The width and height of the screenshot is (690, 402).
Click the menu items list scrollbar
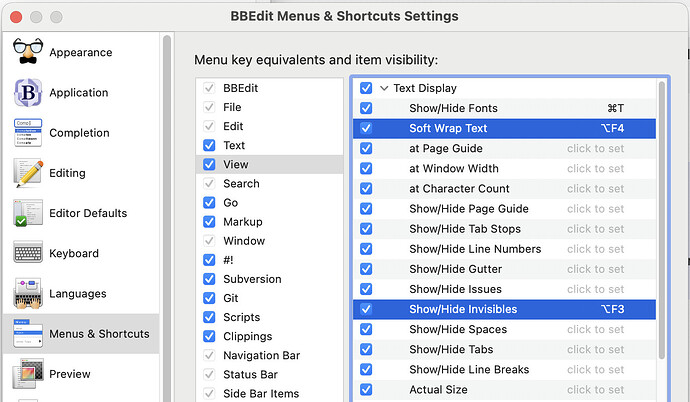(662, 220)
